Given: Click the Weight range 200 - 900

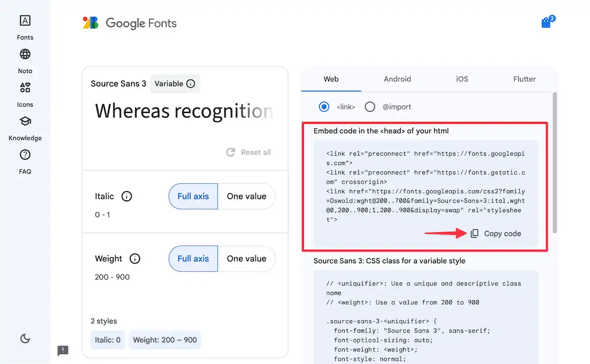Looking at the screenshot, I should pos(112,277).
